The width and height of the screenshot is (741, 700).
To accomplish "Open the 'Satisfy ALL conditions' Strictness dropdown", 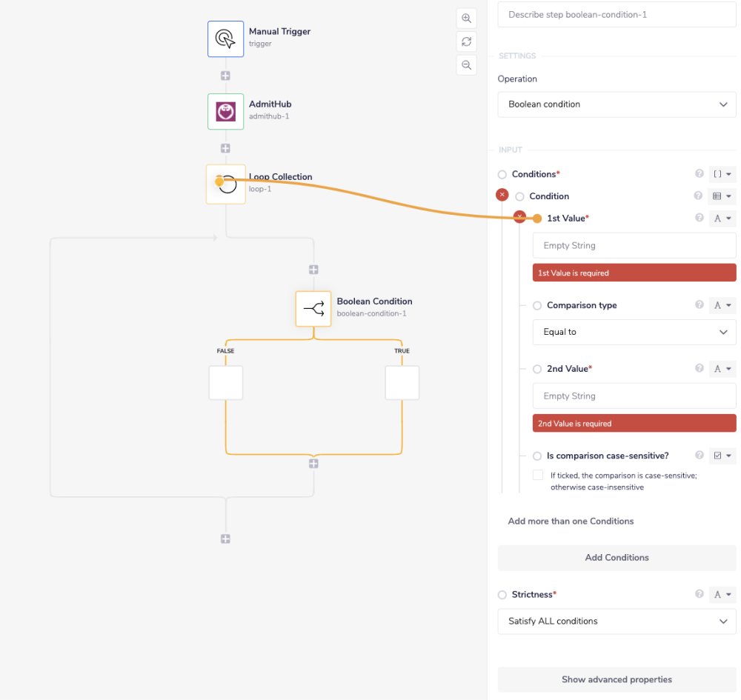I will (617, 621).
